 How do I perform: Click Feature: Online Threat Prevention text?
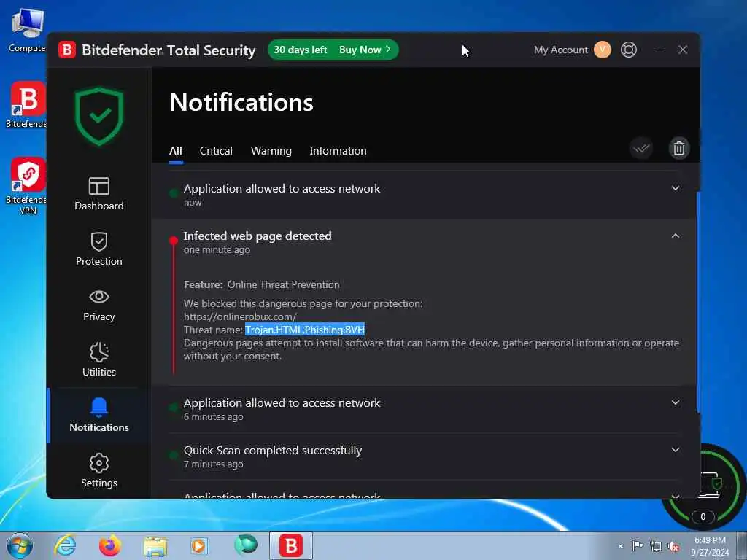[262, 285]
